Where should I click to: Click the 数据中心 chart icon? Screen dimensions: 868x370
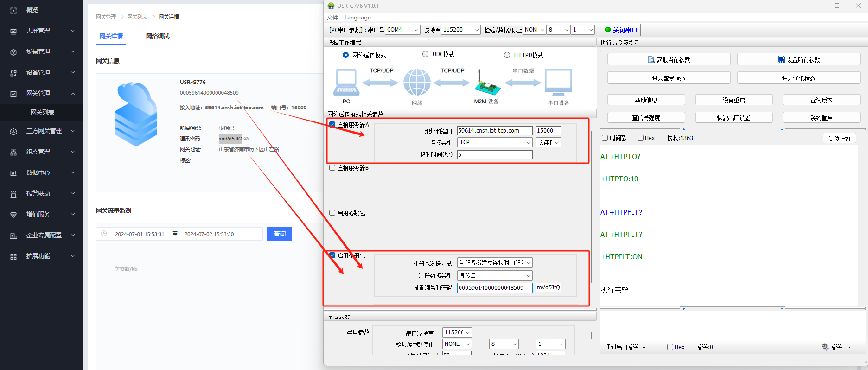(13, 173)
